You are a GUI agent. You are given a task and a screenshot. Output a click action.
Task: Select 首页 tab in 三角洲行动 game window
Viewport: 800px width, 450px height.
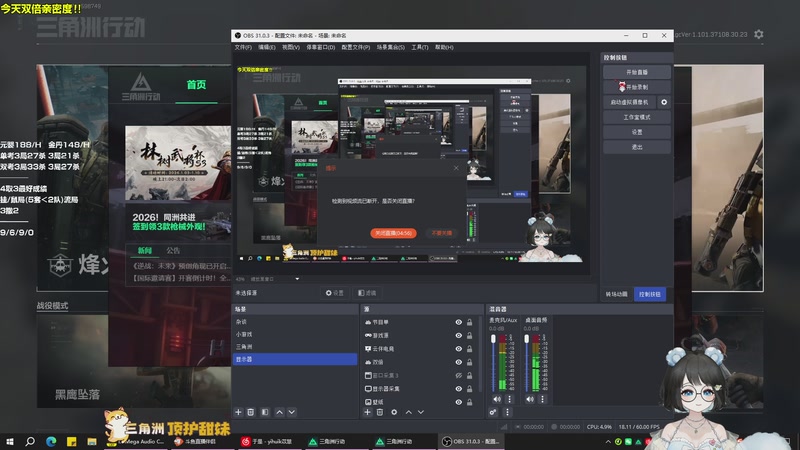coord(196,85)
